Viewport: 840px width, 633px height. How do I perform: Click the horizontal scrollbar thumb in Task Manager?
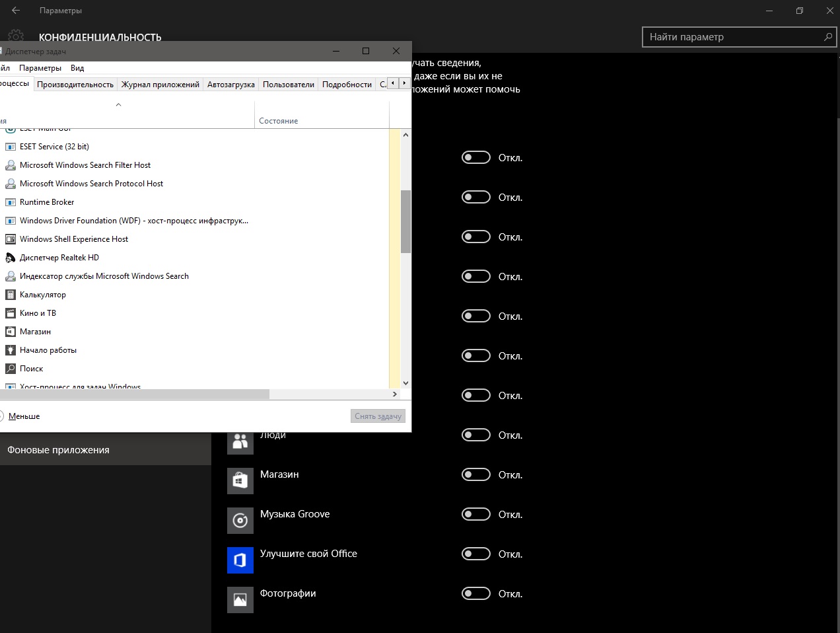pyautogui.click(x=135, y=394)
